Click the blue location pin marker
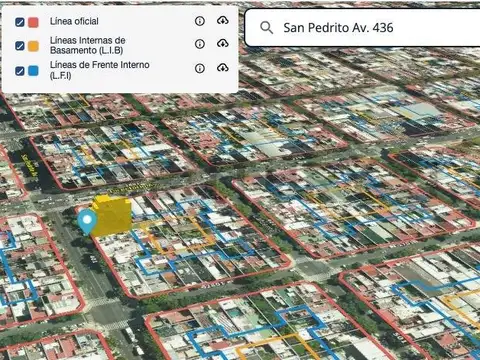480x360 pixels. [87, 222]
